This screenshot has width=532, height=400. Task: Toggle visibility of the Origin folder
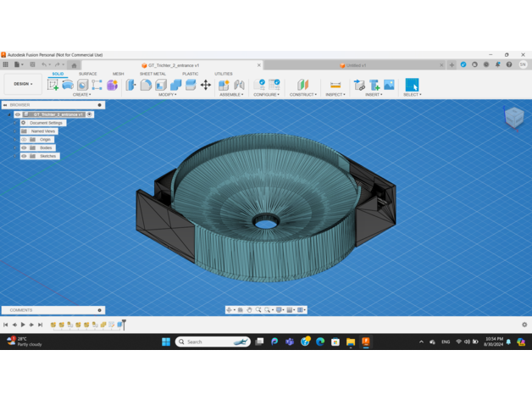click(25, 139)
